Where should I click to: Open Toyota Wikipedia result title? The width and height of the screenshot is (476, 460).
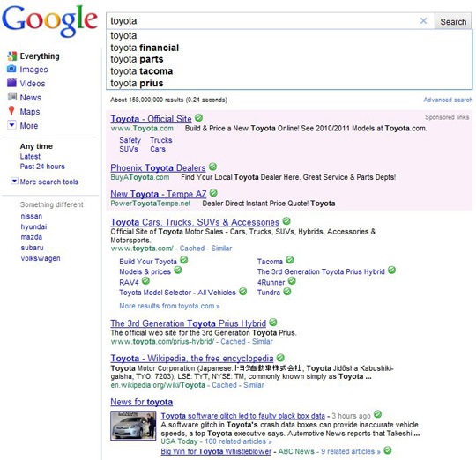[192, 359]
